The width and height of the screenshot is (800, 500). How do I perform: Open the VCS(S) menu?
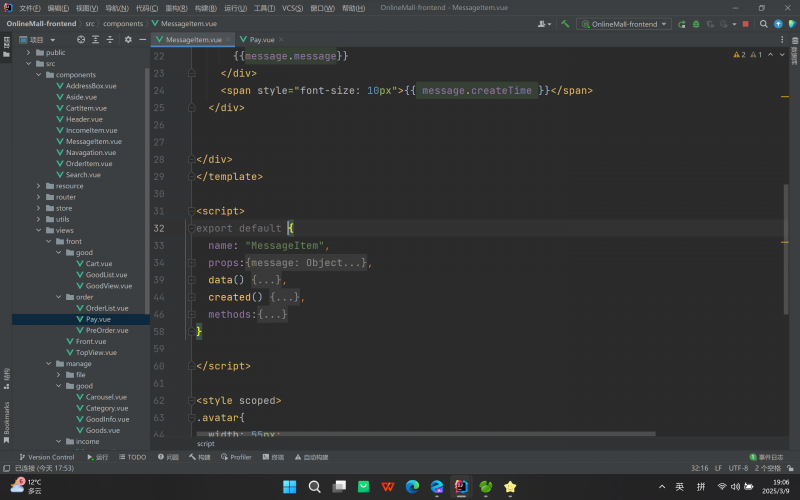[292, 8]
